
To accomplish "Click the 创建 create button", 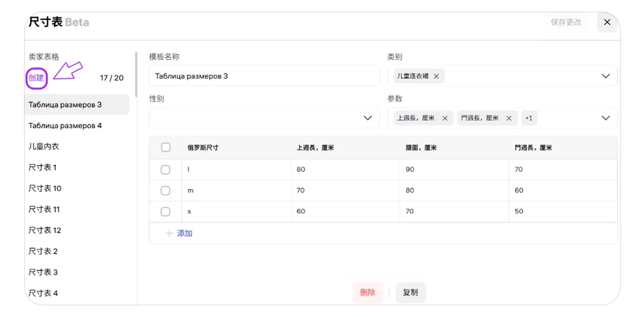I will (36, 78).
